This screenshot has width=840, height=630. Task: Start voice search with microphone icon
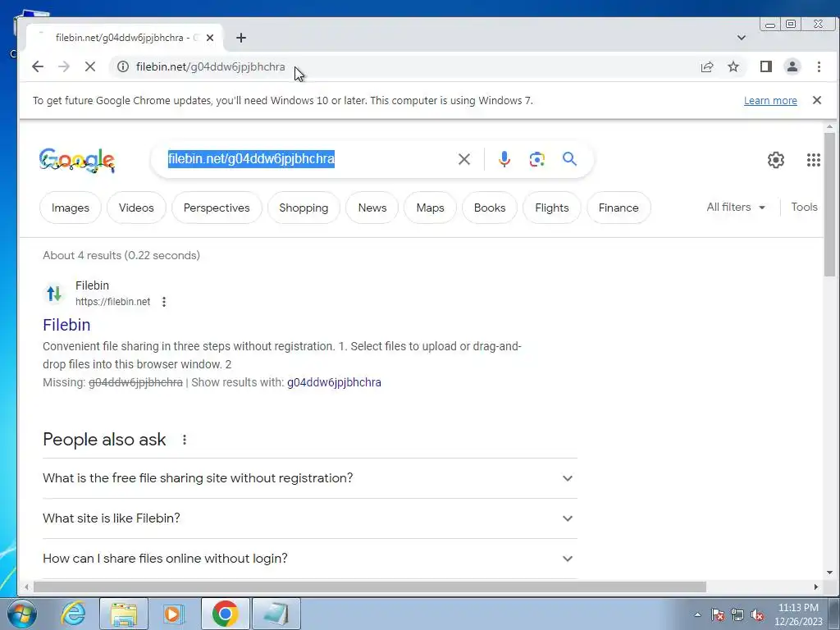504,159
